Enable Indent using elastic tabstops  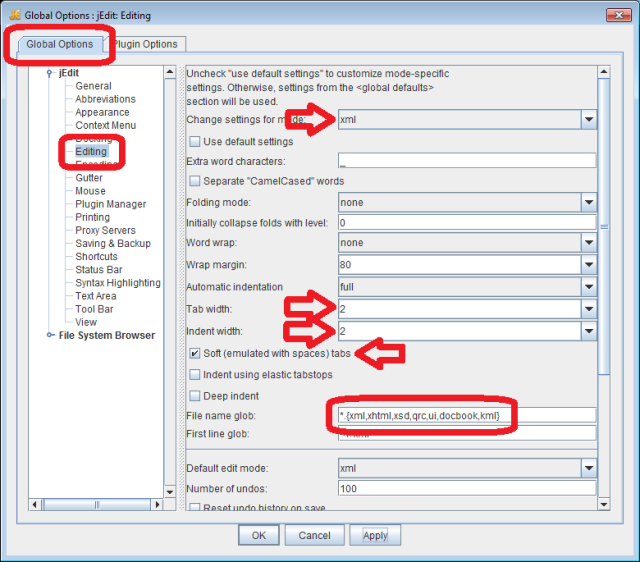pos(195,374)
